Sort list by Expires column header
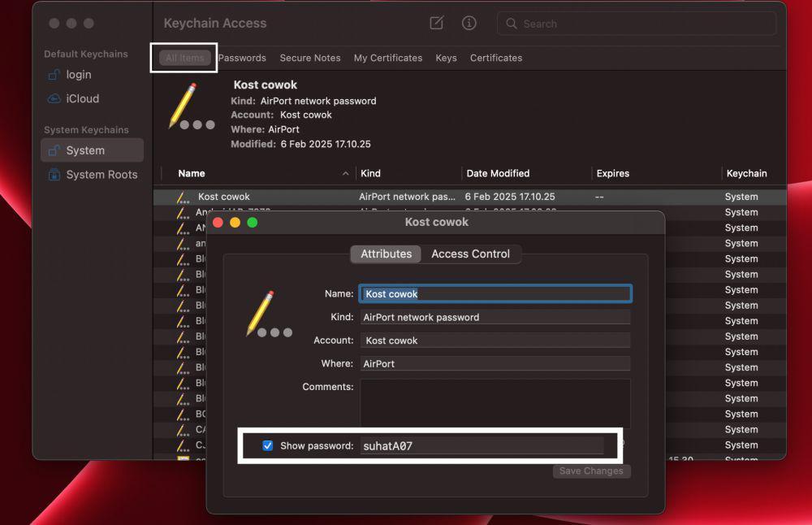 point(656,174)
